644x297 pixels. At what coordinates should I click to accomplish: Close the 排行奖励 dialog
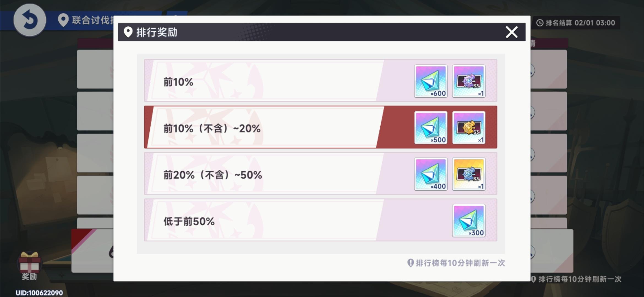click(x=512, y=32)
